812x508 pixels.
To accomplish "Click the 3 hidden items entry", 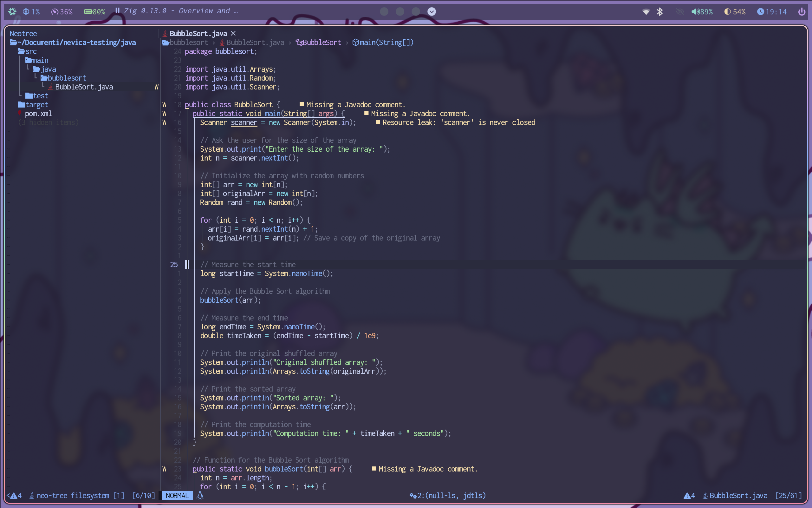I will coord(48,122).
